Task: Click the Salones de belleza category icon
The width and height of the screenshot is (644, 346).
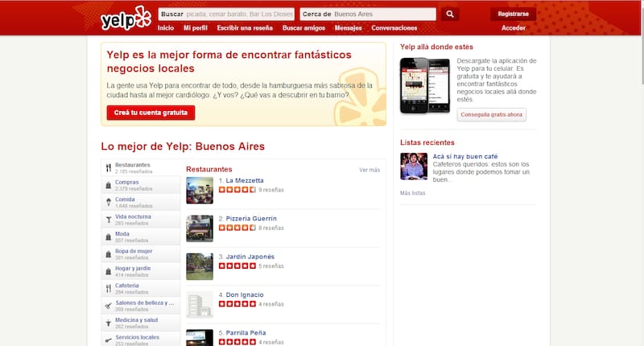Action: point(108,306)
